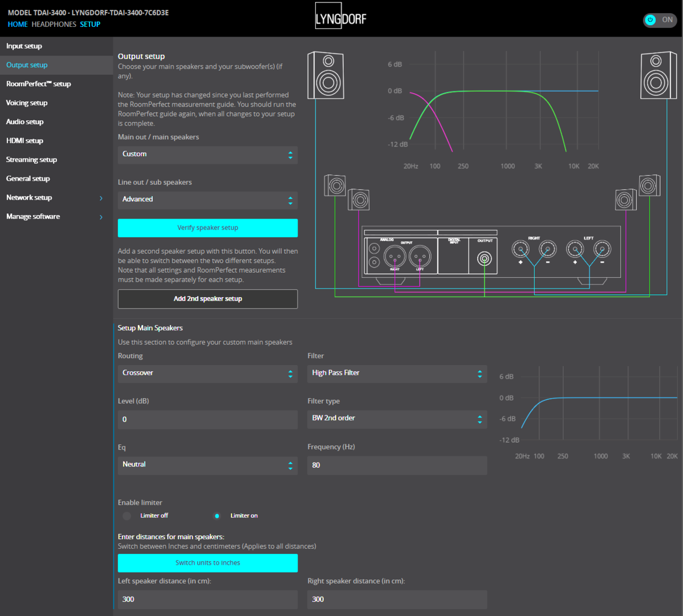Click the Setup Main Speakers heading
Image resolution: width=683 pixels, height=616 pixels.
pyautogui.click(x=151, y=328)
